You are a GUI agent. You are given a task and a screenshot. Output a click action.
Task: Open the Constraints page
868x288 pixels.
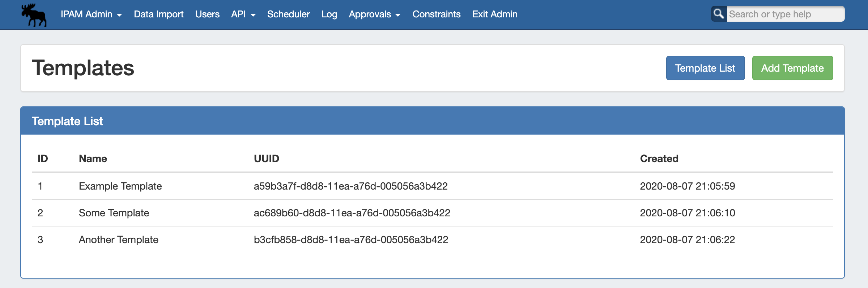[436, 14]
